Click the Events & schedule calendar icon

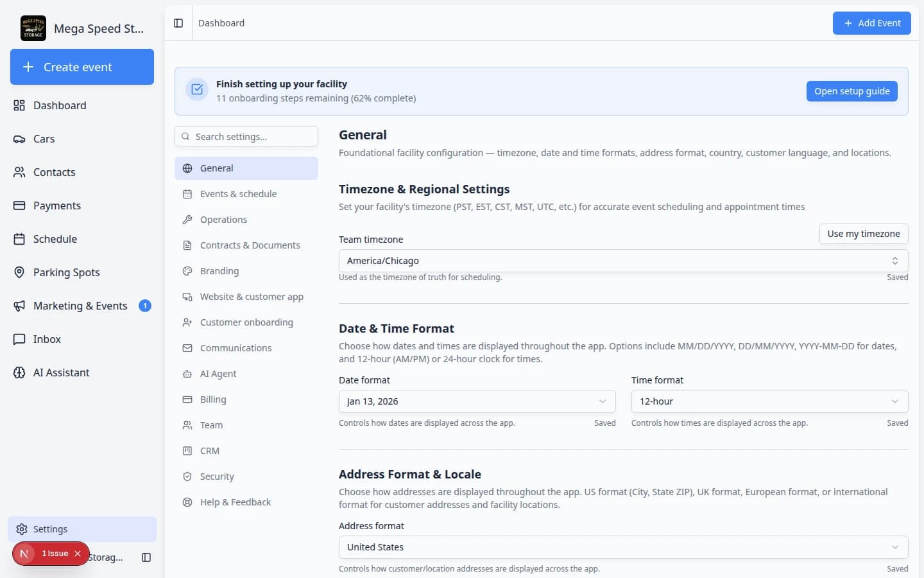[x=187, y=194]
